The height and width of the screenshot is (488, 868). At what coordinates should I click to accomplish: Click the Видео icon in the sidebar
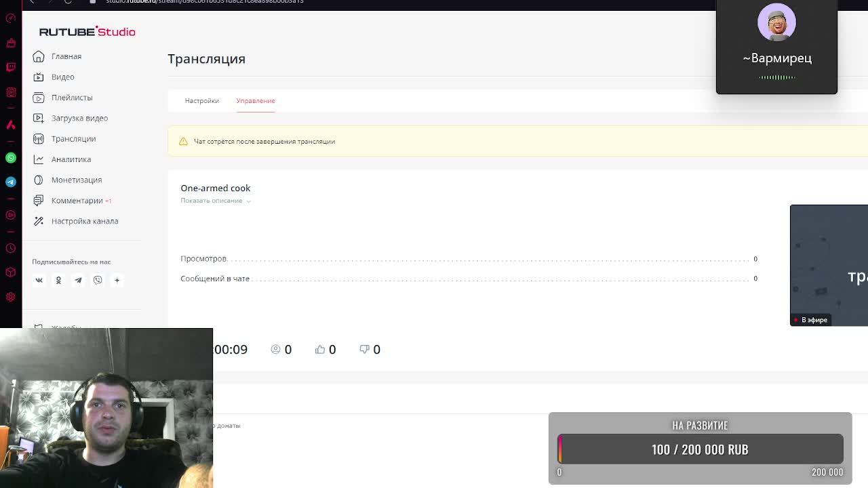click(39, 77)
